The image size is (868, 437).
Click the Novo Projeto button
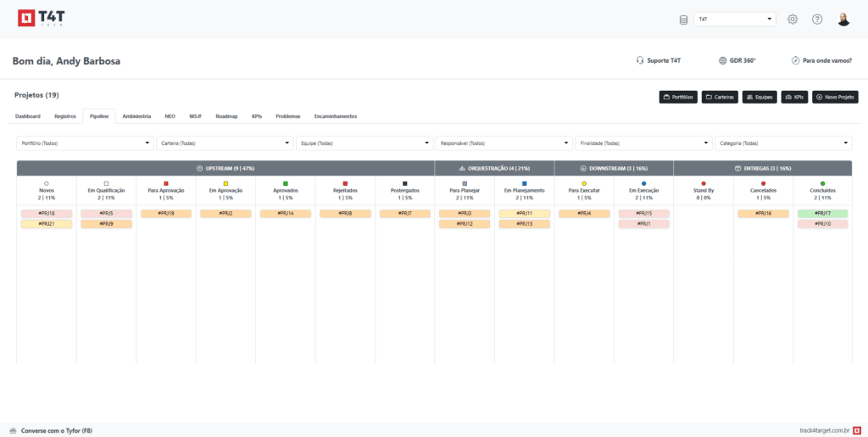pyautogui.click(x=835, y=97)
